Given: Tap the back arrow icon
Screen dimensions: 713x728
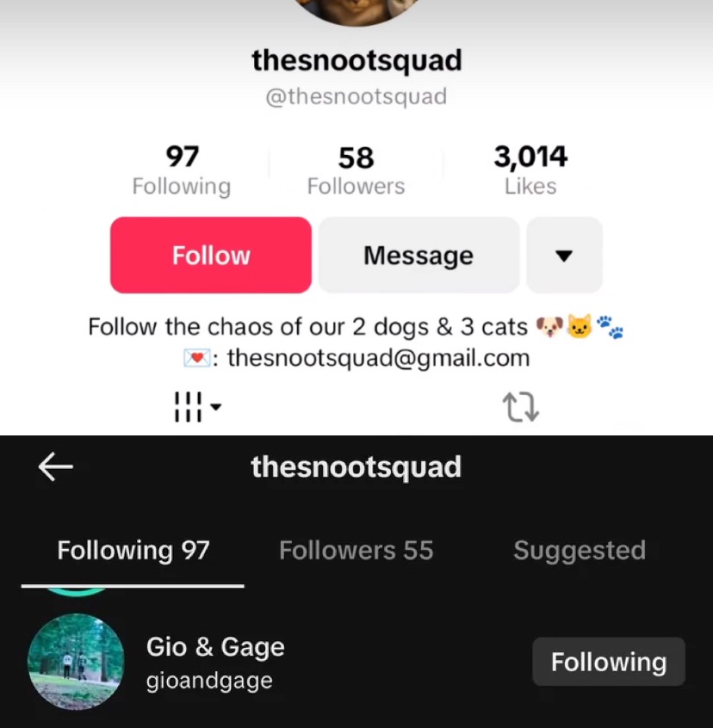Looking at the screenshot, I should tap(56, 466).
